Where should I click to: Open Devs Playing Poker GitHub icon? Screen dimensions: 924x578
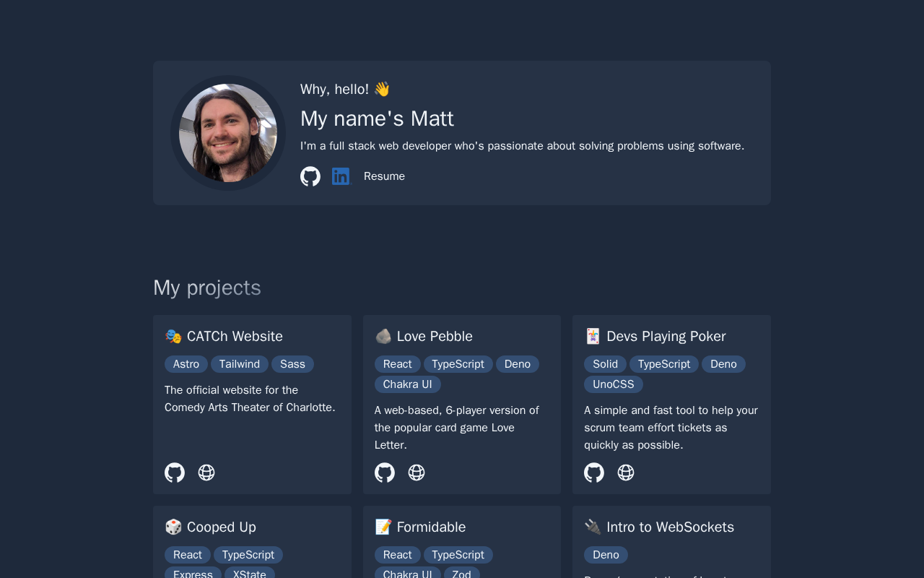pyautogui.click(x=594, y=473)
